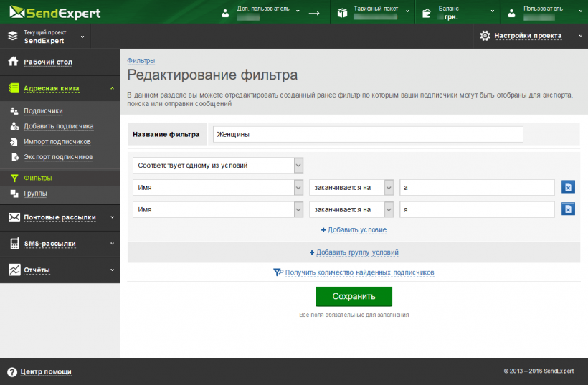This screenshot has width=588, height=385.
Task: Click the Группы squares icon
Action: click(x=14, y=194)
